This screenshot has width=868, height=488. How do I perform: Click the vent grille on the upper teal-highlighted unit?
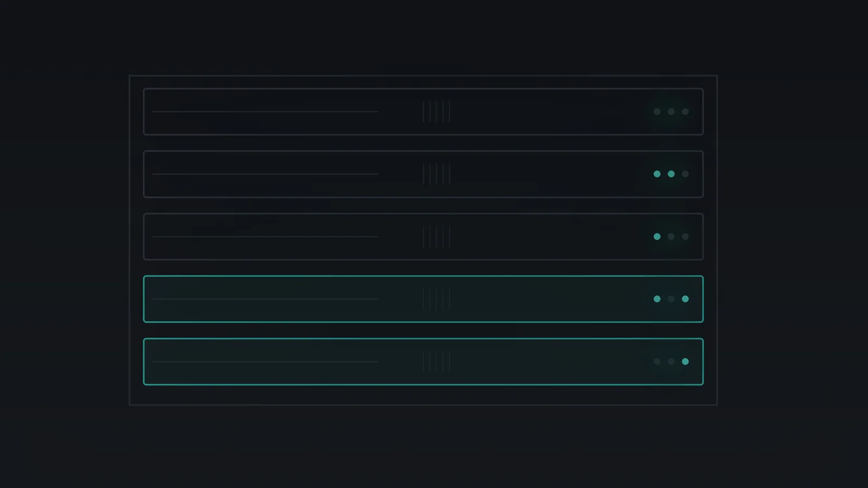click(x=436, y=299)
